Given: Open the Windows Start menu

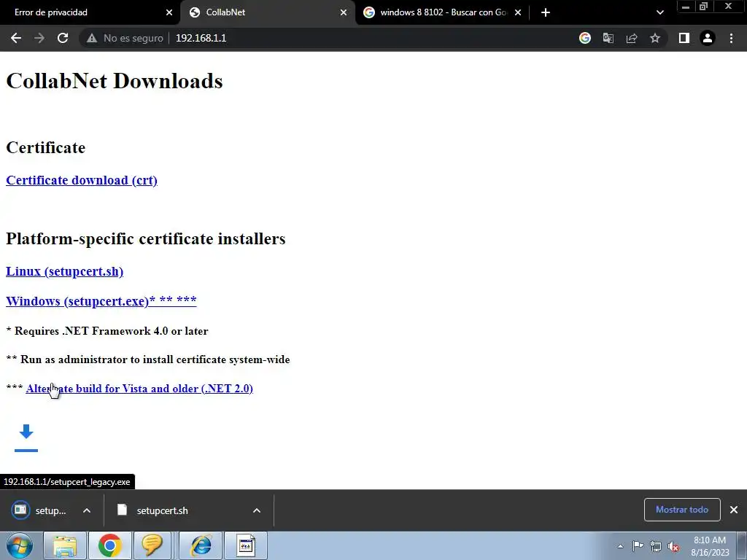Looking at the screenshot, I should 19,545.
